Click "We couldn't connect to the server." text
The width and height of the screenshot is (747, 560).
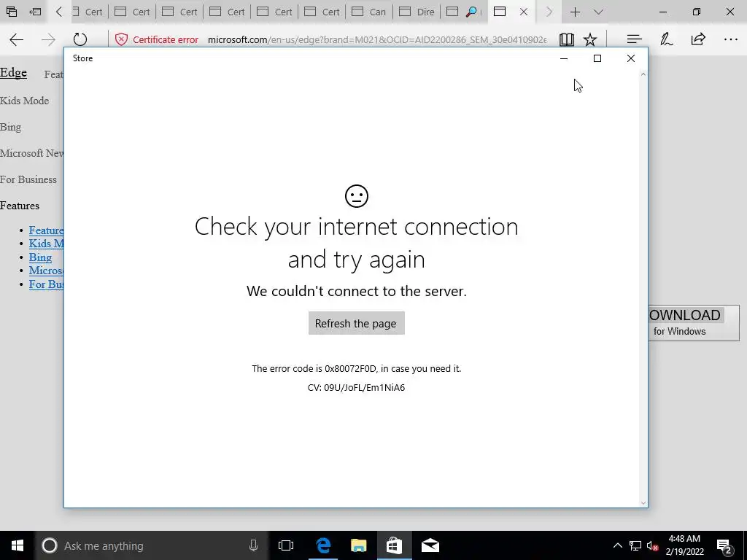pos(356,291)
